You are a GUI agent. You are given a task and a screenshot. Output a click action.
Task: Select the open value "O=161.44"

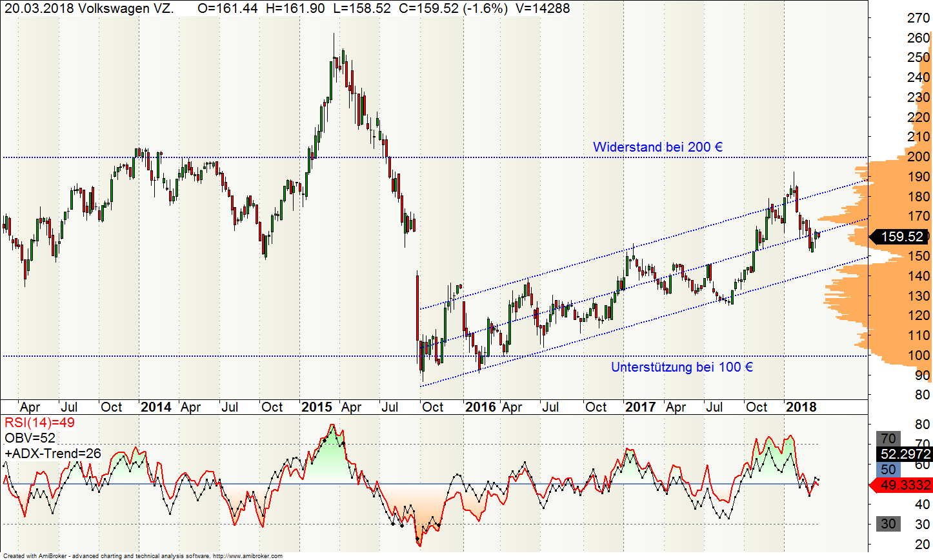pos(228,8)
